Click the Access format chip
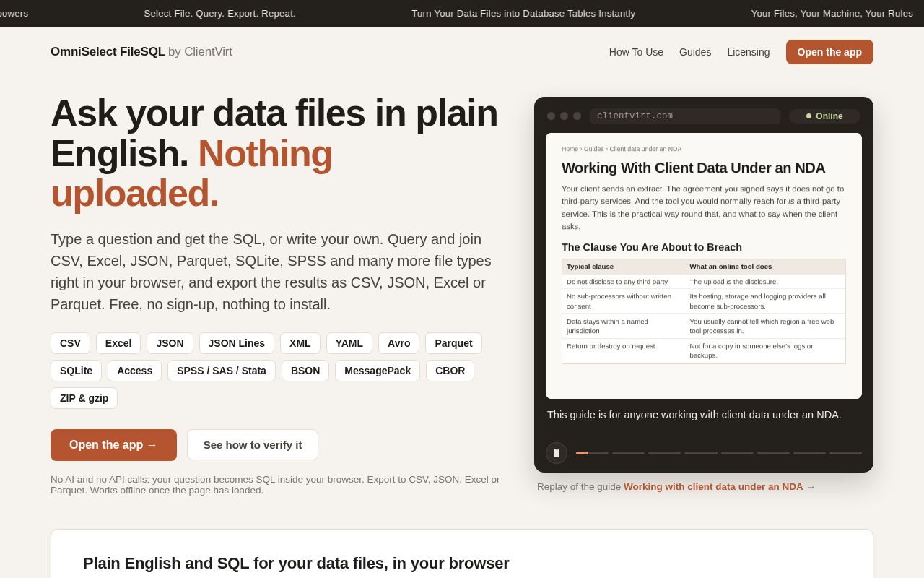 pos(134,371)
